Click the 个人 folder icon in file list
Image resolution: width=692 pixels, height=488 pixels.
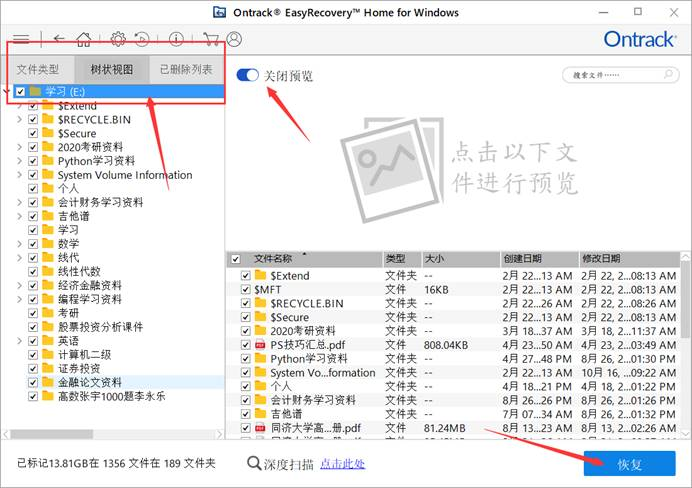pyautogui.click(x=260, y=387)
